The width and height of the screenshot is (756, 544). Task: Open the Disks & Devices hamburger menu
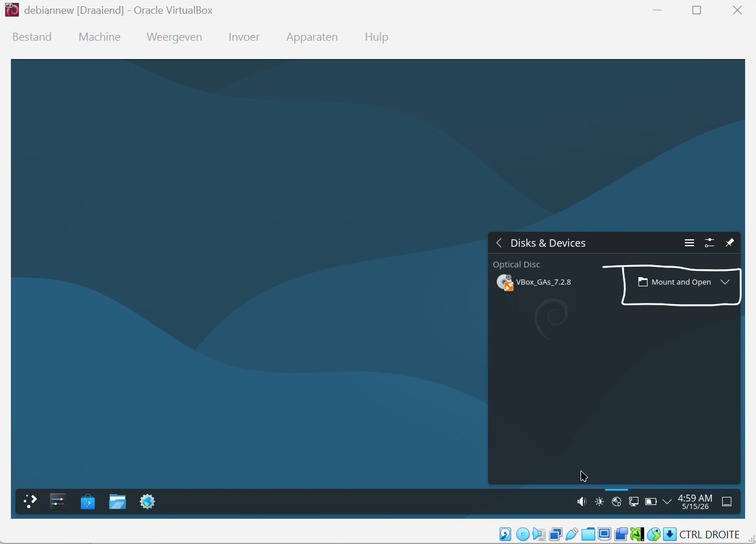pyautogui.click(x=689, y=243)
